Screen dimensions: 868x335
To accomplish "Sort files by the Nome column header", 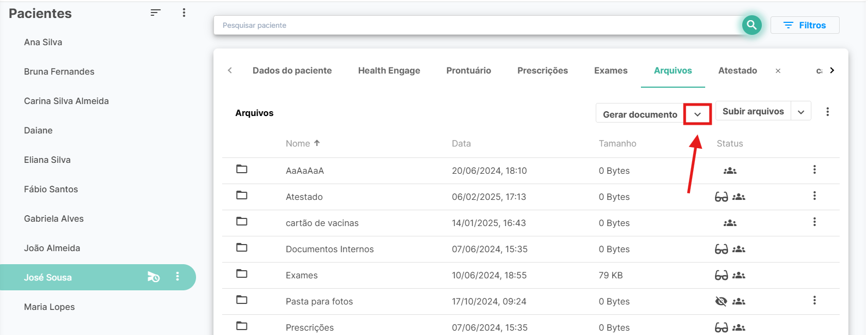I will [298, 143].
